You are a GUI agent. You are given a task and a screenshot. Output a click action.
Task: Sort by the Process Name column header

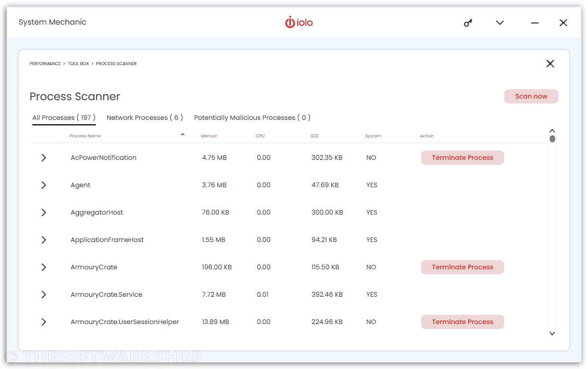[85, 136]
